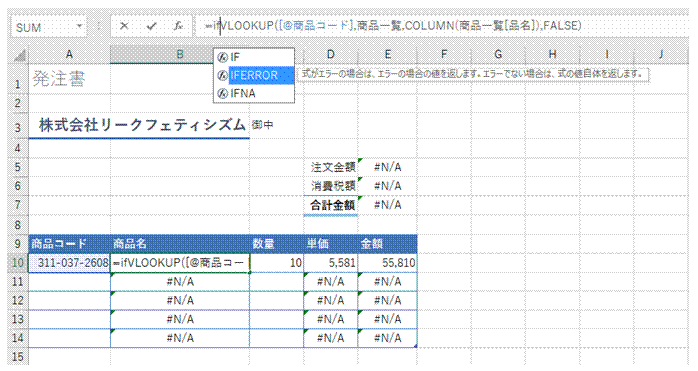Viewport: 698px width, 371px height.
Task: Select column I header
Action: click(x=607, y=55)
